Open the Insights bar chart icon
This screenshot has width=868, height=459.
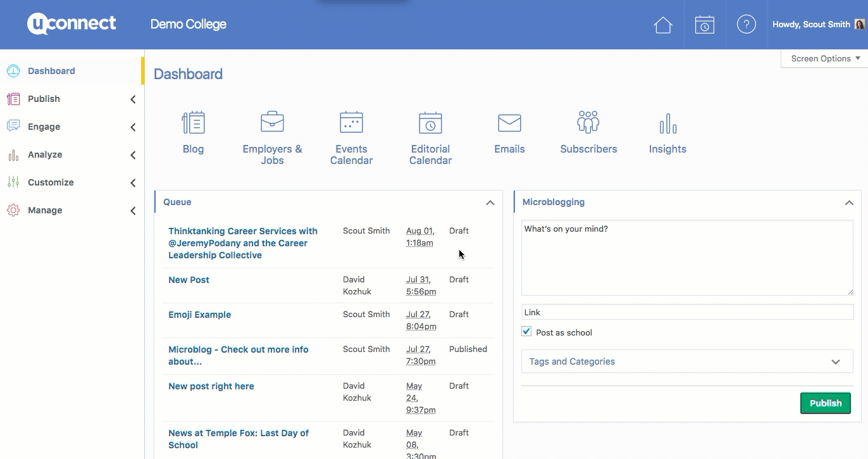pyautogui.click(x=667, y=123)
